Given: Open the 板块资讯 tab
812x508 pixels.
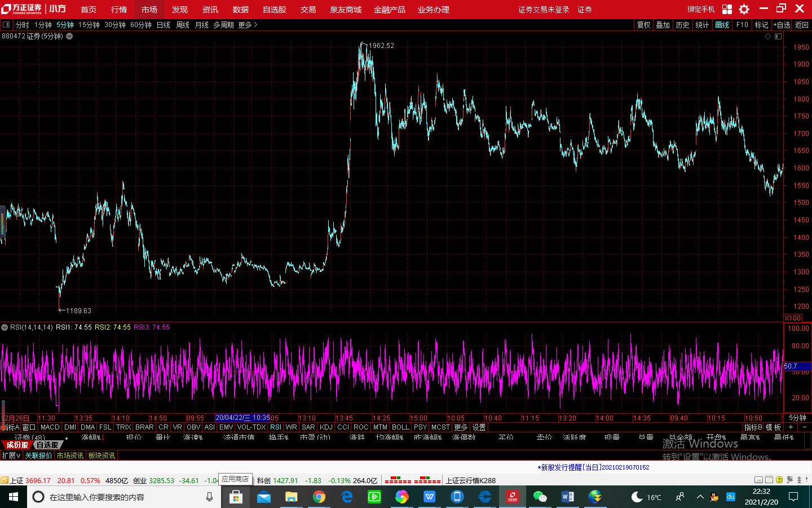Looking at the screenshot, I should (x=101, y=456).
